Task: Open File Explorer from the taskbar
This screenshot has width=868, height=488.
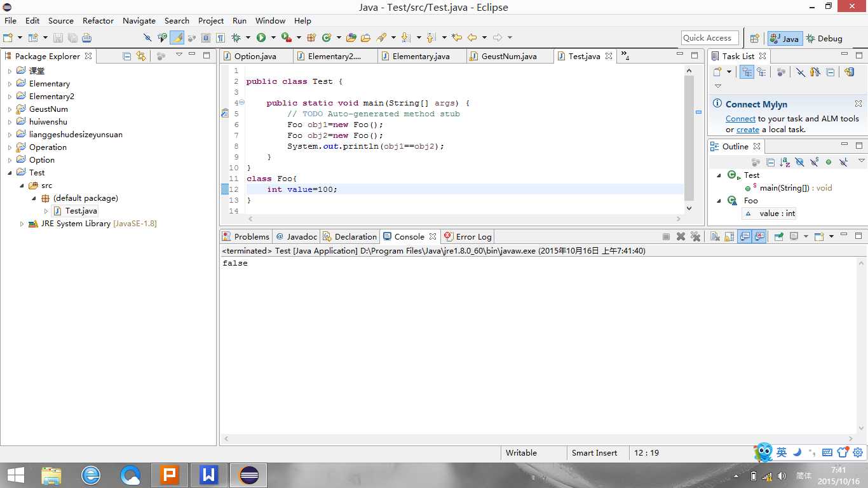Action: coord(51,475)
